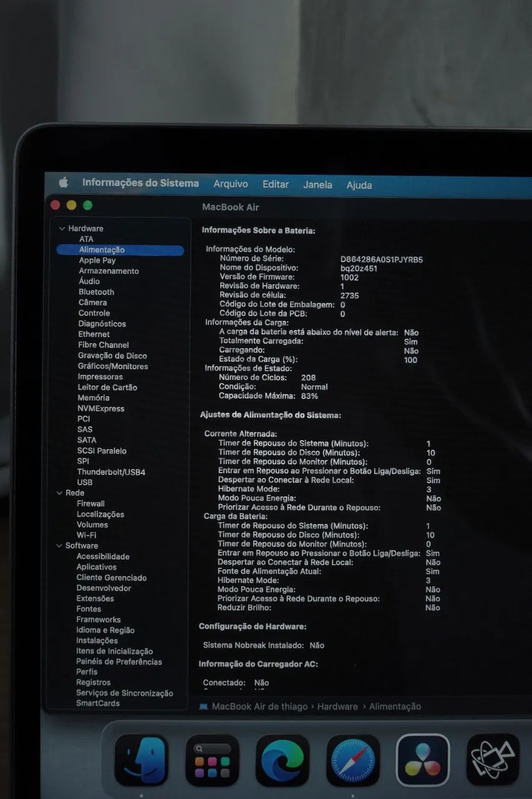Select Memória in the sidebar
532x799 pixels.
point(94,398)
